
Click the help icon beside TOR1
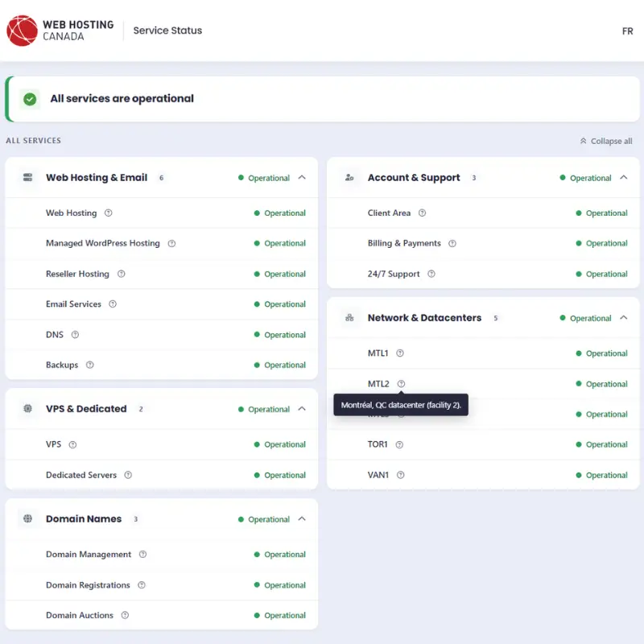tap(399, 445)
